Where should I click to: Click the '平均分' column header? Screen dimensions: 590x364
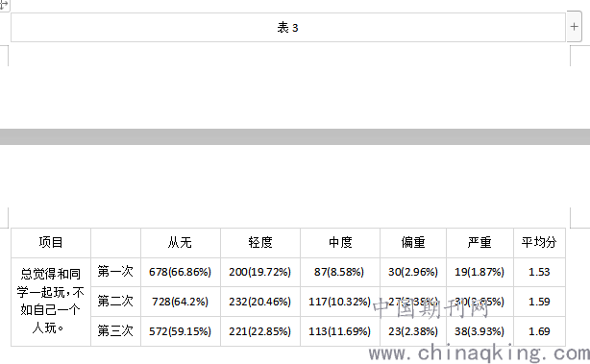pos(539,243)
